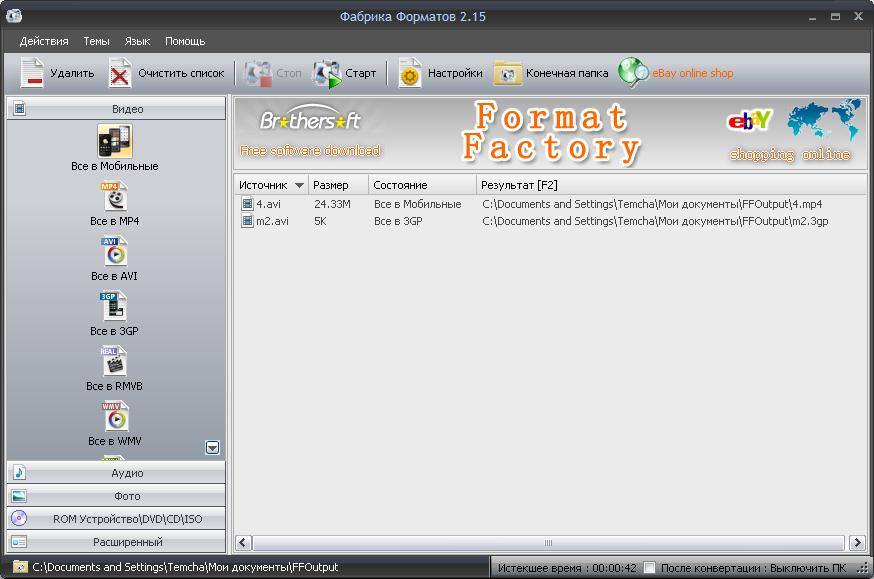The width and height of the screenshot is (874, 579).
Task: Expand the Аудио panel section
Action: (116, 473)
